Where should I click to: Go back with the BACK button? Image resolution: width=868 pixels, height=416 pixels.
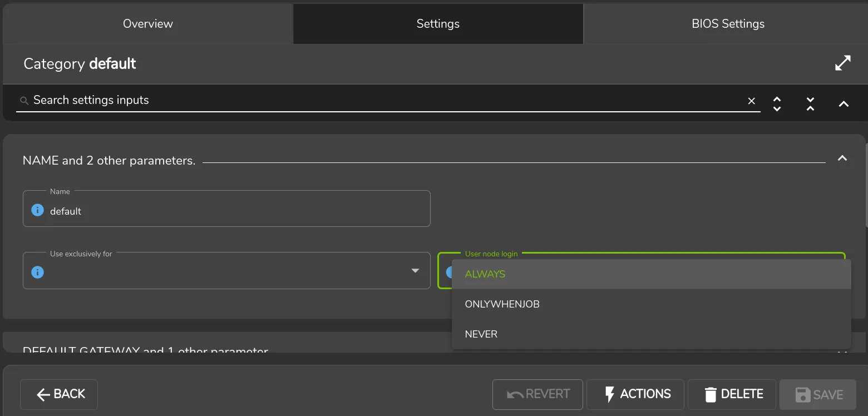59,394
